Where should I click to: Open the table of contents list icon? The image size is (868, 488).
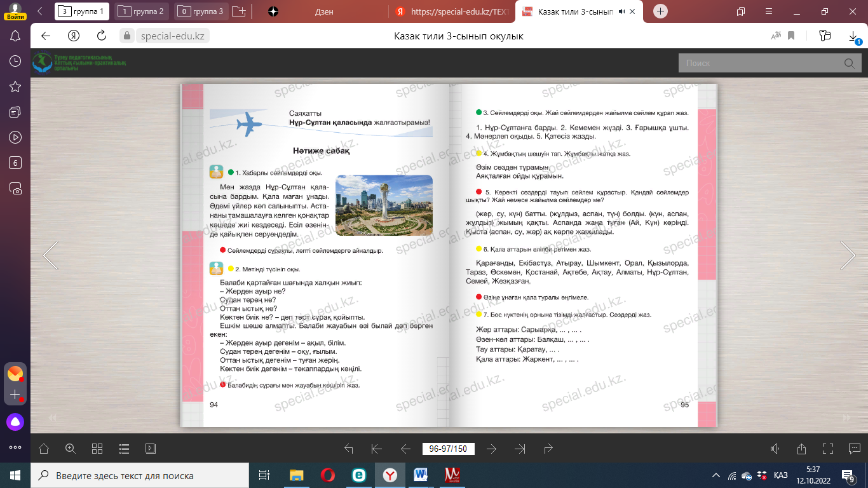tap(124, 449)
